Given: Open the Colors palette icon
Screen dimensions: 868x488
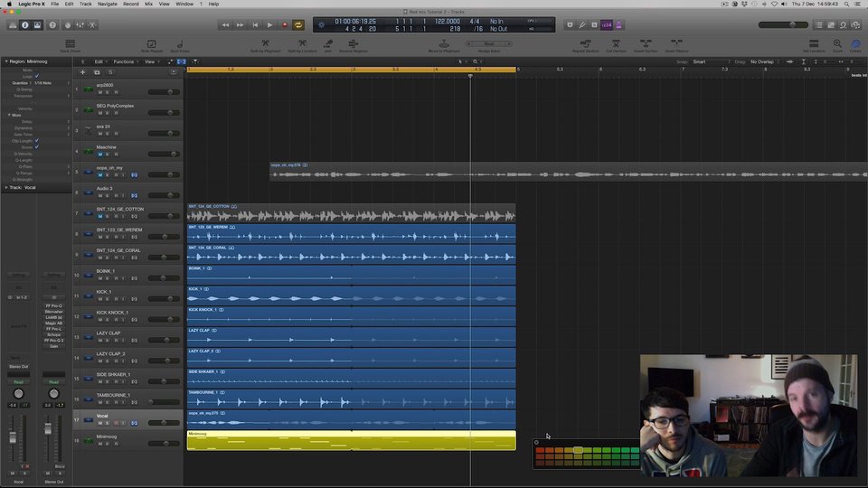Looking at the screenshot, I should tap(855, 45).
